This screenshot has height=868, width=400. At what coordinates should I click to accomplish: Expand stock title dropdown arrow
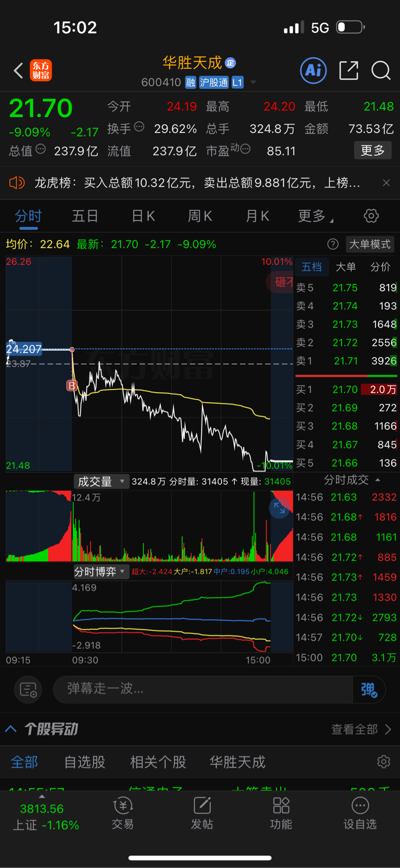[253, 82]
